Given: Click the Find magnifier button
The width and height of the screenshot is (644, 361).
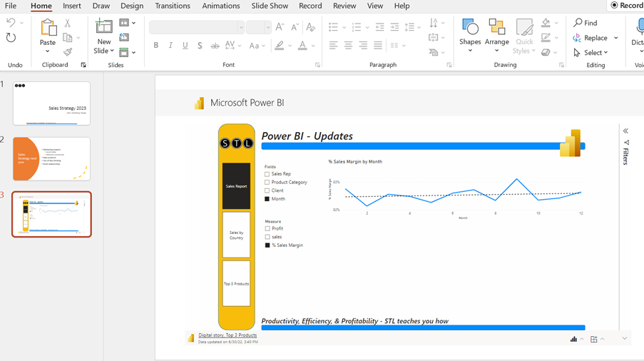Looking at the screenshot, I should click(x=586, y=23).
